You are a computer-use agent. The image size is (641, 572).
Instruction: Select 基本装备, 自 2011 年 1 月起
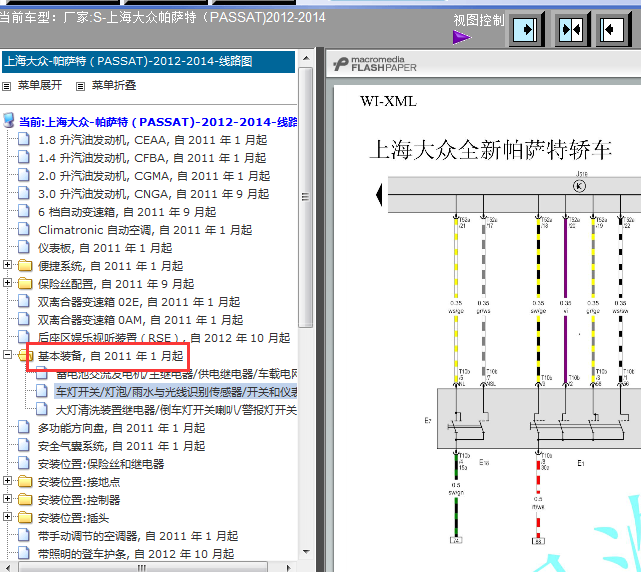tap(110, 356)
